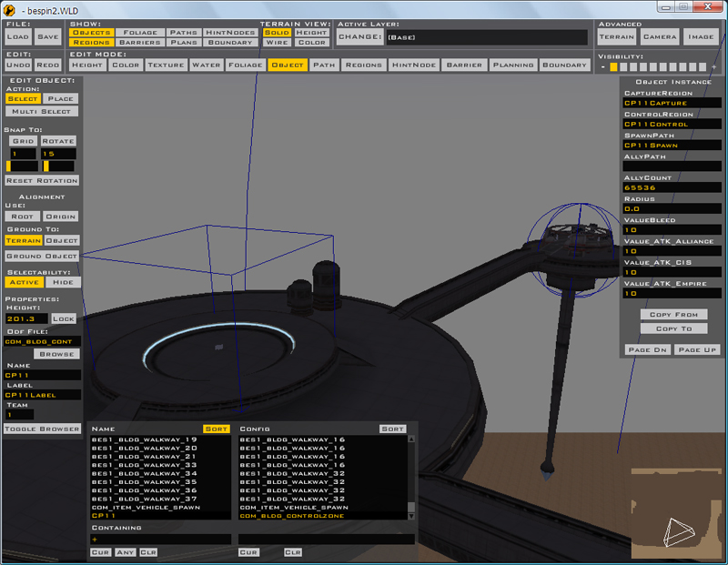Sort the Config column
Image resolution: width=728 pixels, height=565 pixels.
[393, 429]
